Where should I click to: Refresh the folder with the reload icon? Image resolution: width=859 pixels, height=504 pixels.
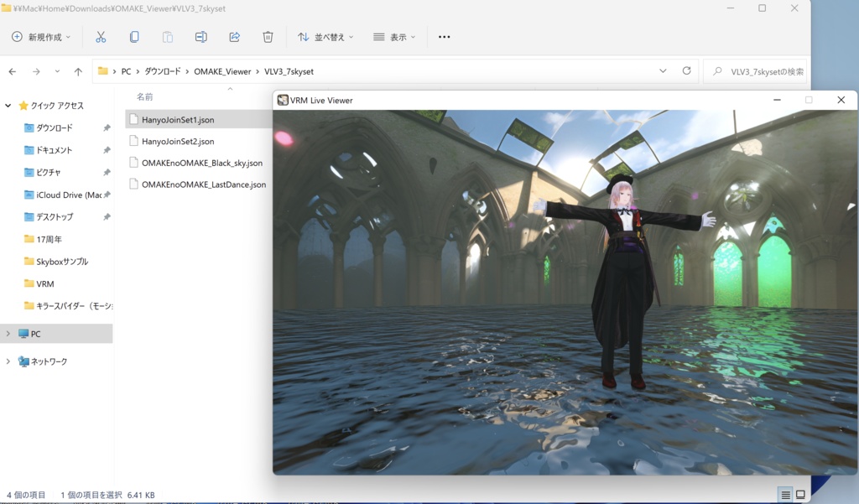click(x=686, y=71)
